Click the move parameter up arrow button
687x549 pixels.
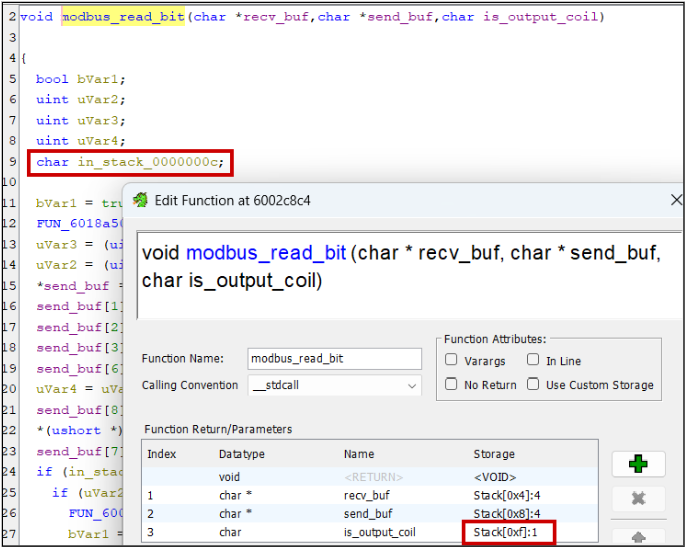[x=638, y=534]
